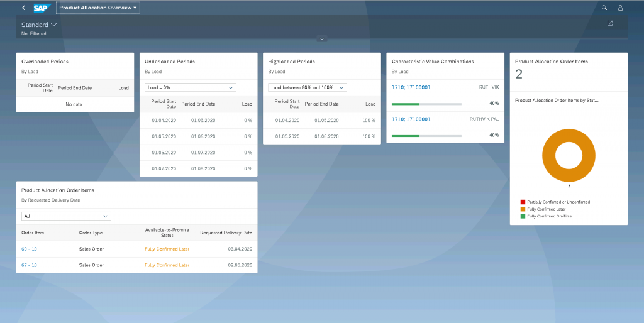Open Product Allocation Overview title menu

click(97, 8)
